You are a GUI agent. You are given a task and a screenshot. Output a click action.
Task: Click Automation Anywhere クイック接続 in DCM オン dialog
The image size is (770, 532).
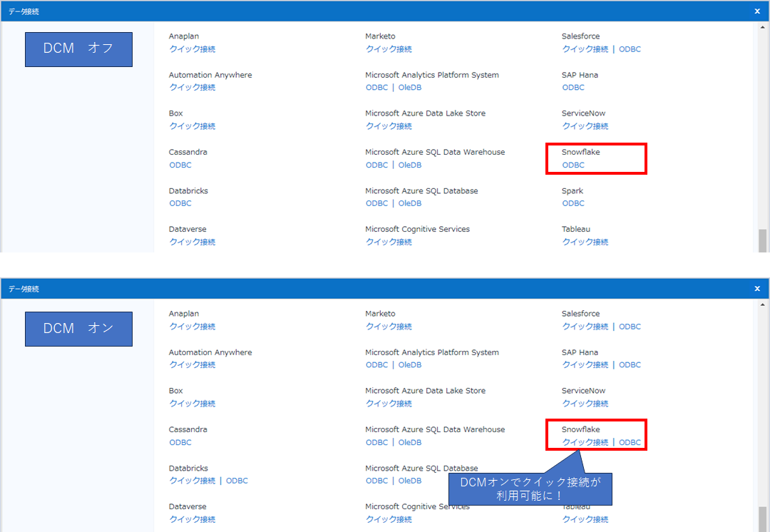click(x=192, y=365)
